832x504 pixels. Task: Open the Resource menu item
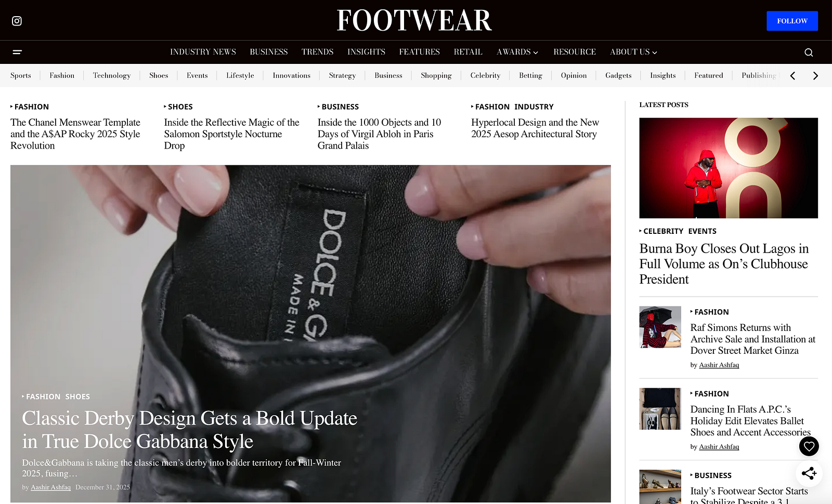(x=575, y=52)
